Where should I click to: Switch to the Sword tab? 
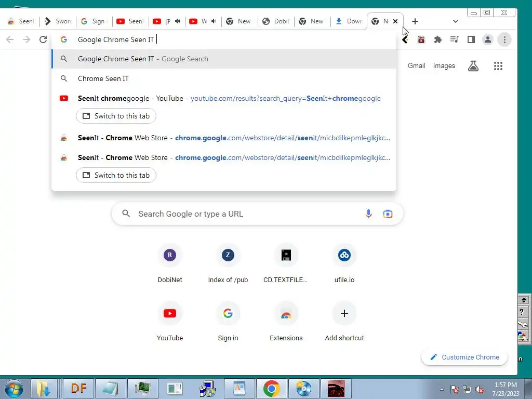pos(58,21)
